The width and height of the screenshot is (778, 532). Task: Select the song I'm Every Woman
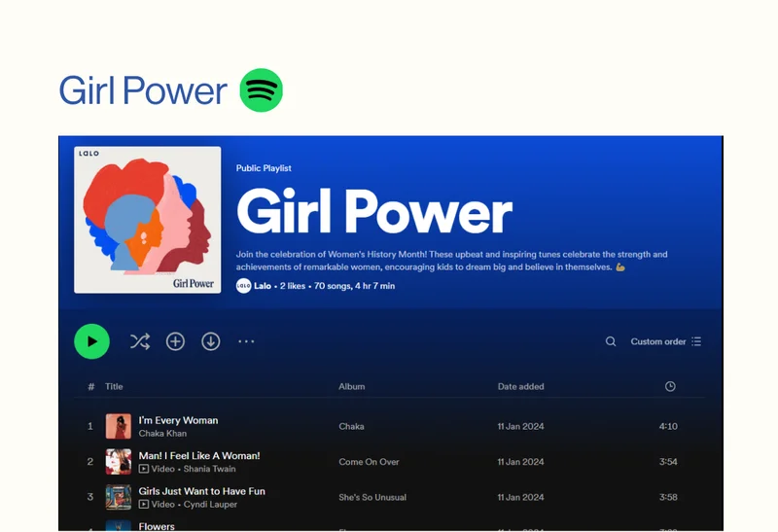pyautogui.click(x=178, y=420)
